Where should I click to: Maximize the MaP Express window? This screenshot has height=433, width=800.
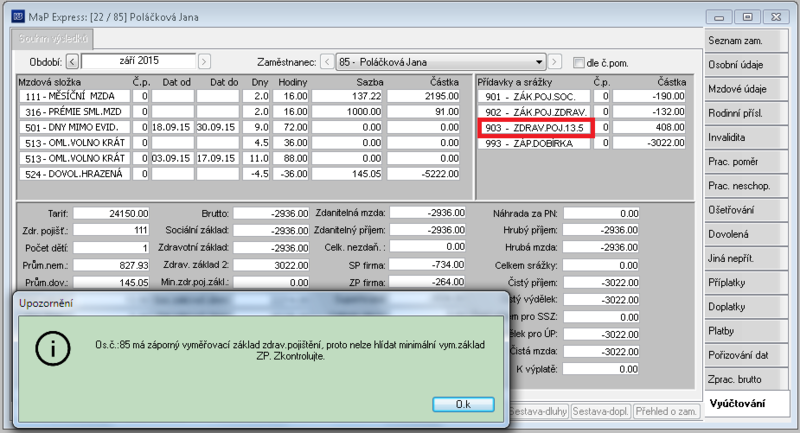747,17
